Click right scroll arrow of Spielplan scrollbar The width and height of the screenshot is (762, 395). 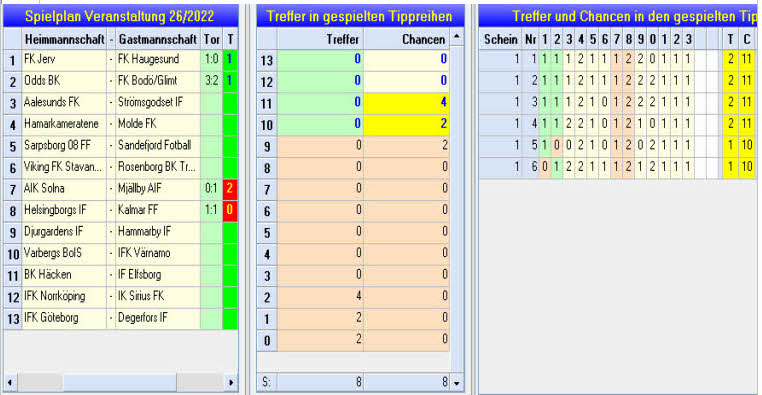(231, 382)
